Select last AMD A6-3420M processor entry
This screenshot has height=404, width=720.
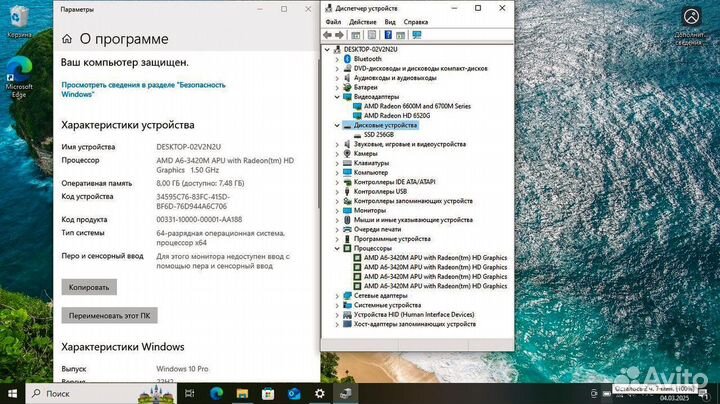click(x=435, y=286)
